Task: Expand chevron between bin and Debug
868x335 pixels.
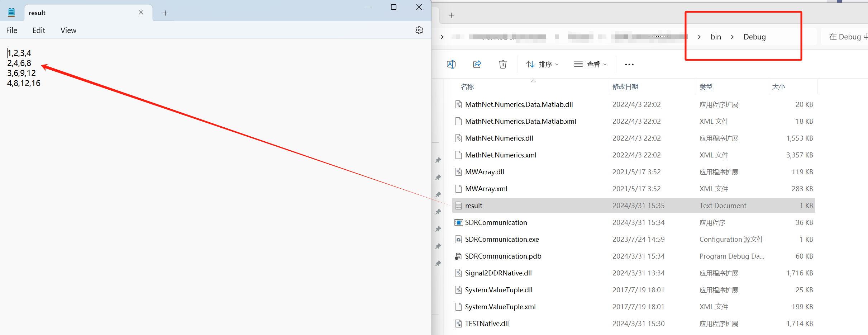Action: point(732,37)
